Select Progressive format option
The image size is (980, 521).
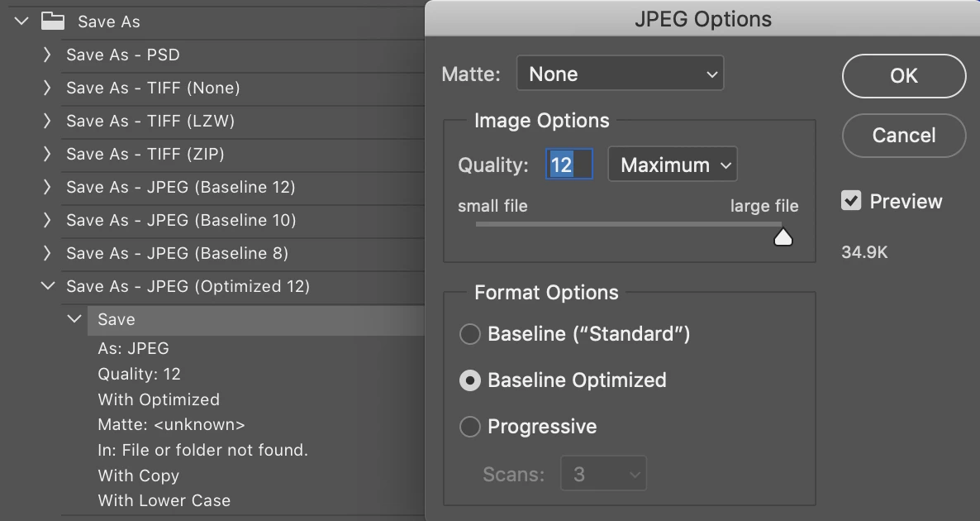tap(470, 427)
